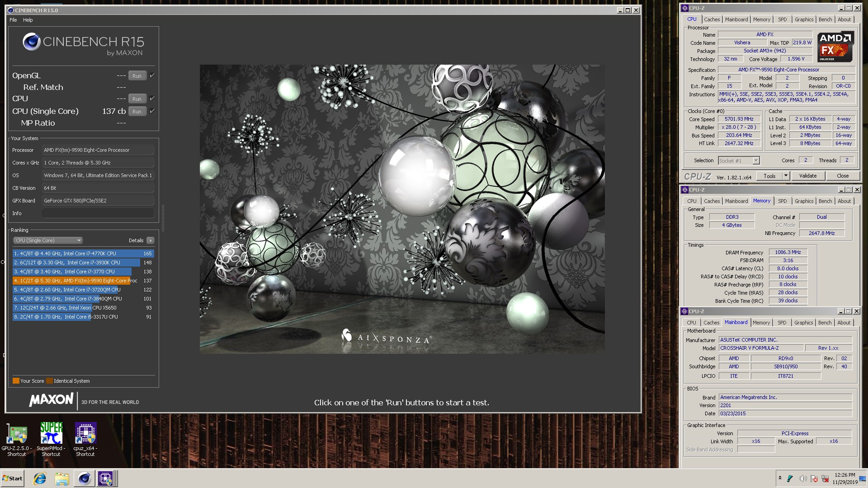Open SPD tab in memory CPU-Z window
The width and height of the screenshot is (868, 488).
tap(782, 201)
